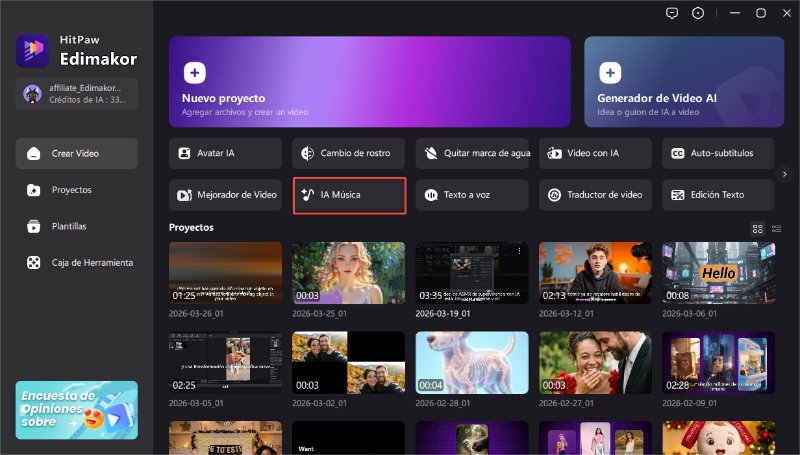800x455 pixels.
Task: Click project name 2026-03-06_01 label
Action: click(x=689, y=314)
